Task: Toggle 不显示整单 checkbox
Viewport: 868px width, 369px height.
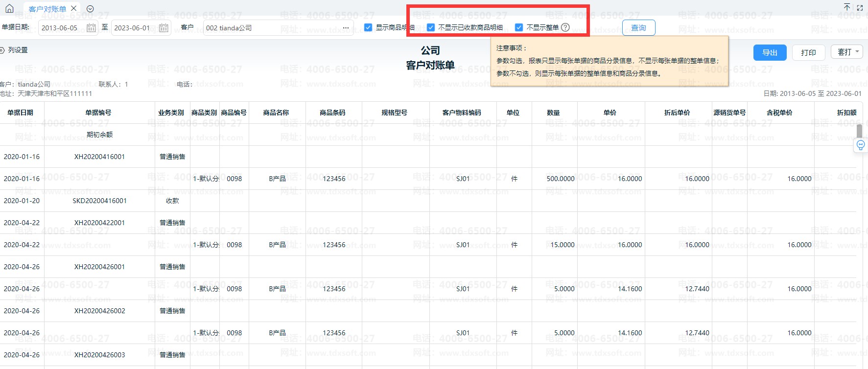Action: [519, 27]
